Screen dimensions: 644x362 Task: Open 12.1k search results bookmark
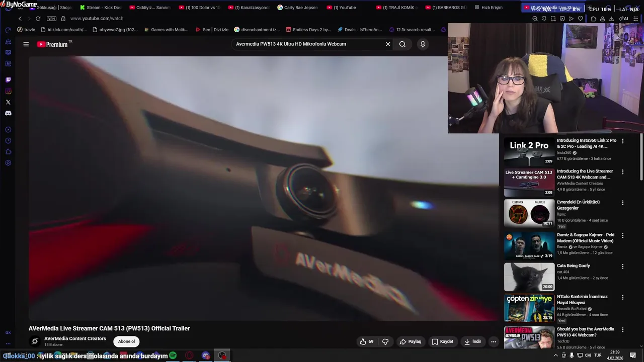pyautogui.click(x=412, y=30)
